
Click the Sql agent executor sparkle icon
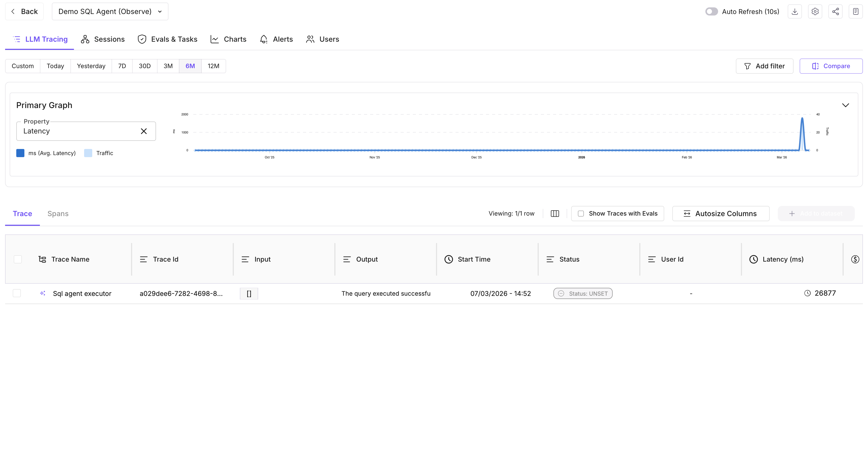point(42,293)
